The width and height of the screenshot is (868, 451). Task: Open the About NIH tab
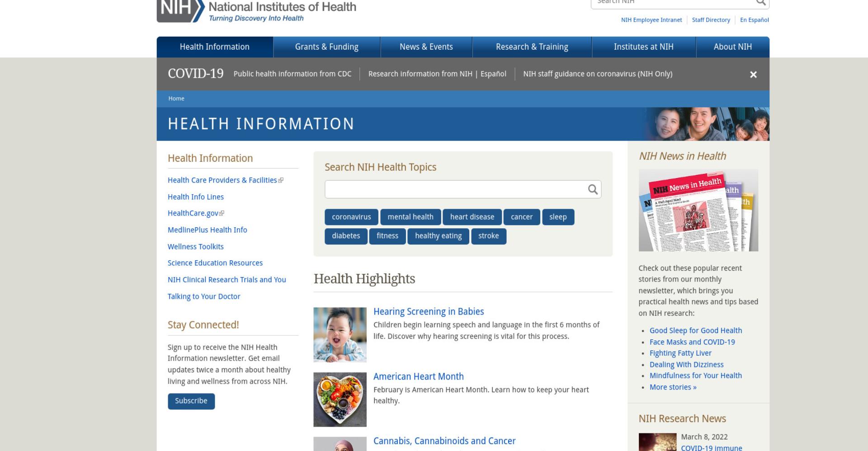733,47
